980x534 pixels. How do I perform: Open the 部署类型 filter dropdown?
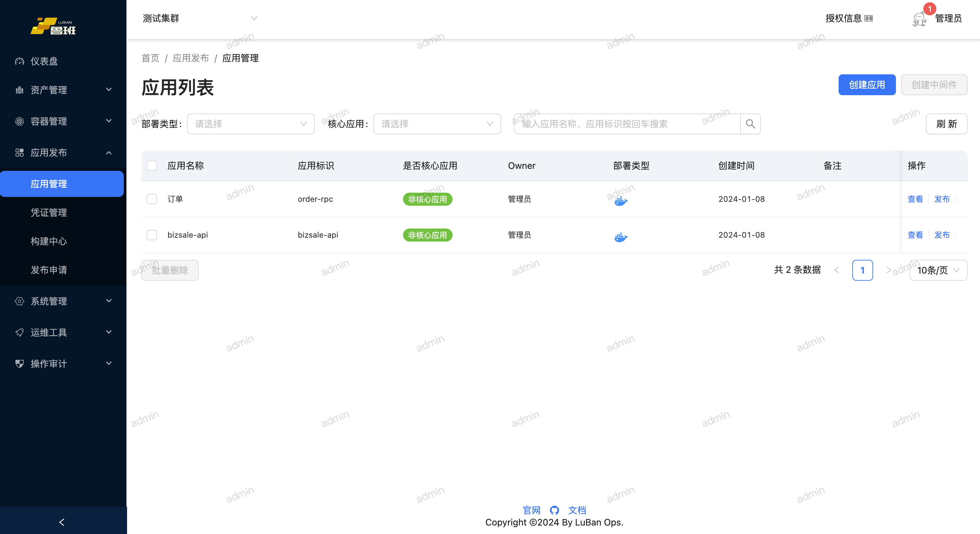point(251,124)
